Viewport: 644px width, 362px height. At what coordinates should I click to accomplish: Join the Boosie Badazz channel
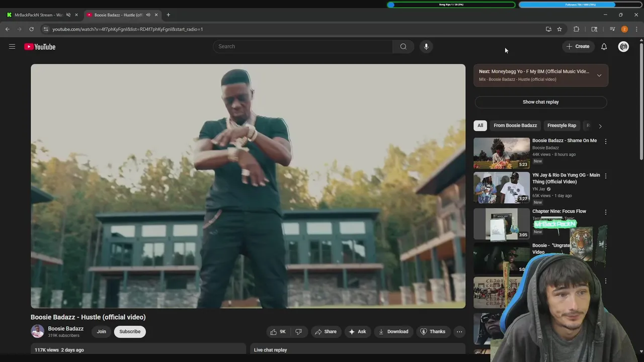click(101, 331)
